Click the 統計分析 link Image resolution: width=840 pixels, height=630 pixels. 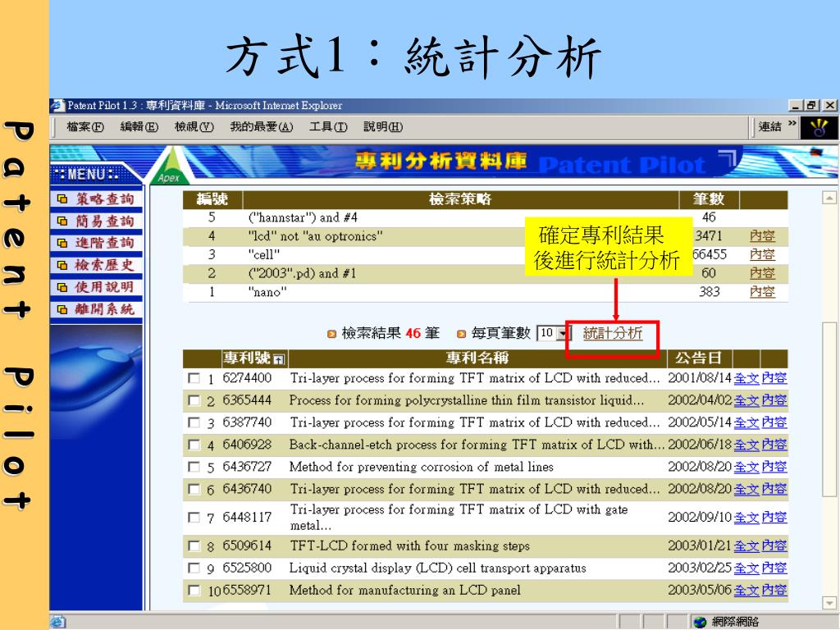pyautogui.click(x=612, y=333)
